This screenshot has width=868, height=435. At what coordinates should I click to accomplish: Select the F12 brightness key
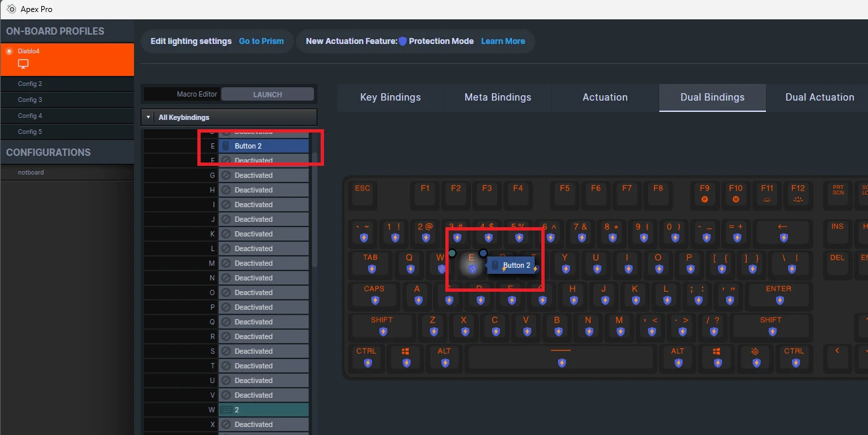[x=799, y=195]
